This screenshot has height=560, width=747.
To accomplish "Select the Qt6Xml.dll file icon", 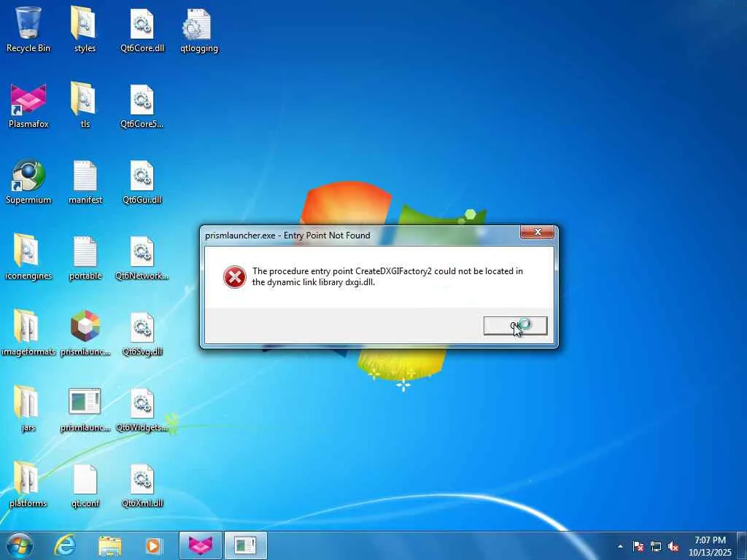I will (x=142, y=485).
